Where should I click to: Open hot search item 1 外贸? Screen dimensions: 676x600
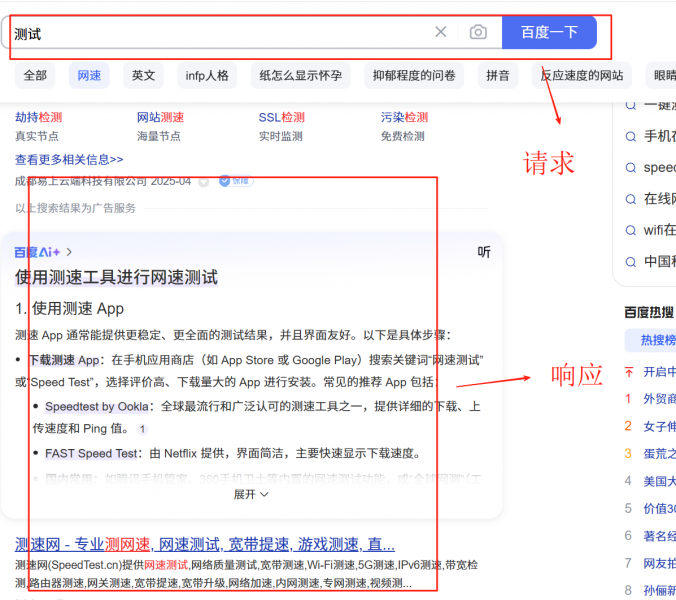[x=659, y=399]
